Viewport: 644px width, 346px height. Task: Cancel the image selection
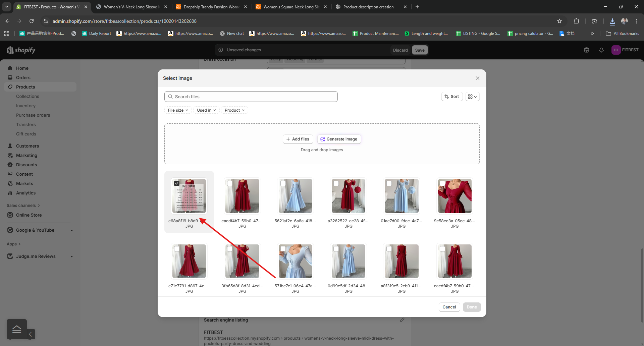[x=449, y=307]
